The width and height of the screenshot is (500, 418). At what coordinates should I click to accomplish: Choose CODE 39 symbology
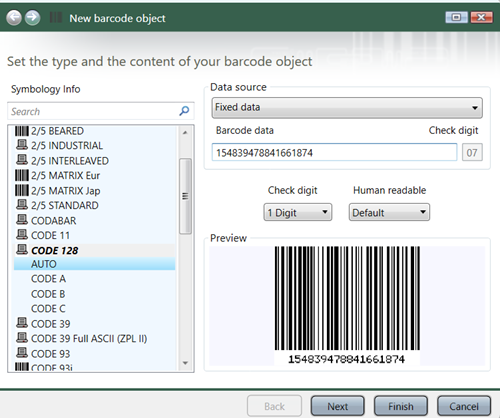[x=51, y=324]
